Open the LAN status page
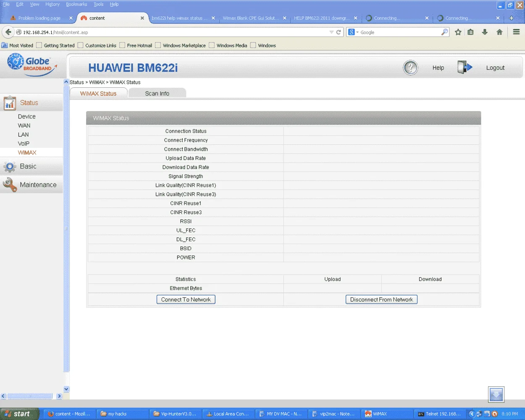The width and height of the screenshot is (525, 420). (x=23, y=134)
